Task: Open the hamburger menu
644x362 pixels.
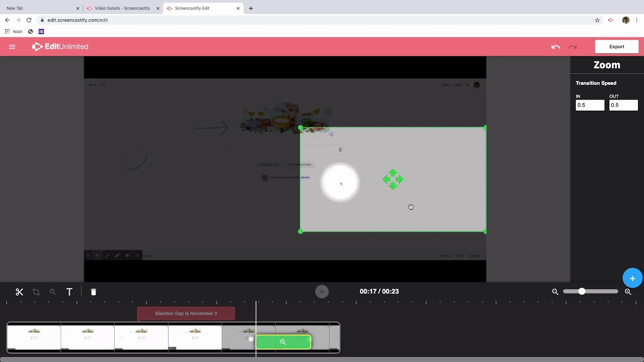Action: pos(12,46)
